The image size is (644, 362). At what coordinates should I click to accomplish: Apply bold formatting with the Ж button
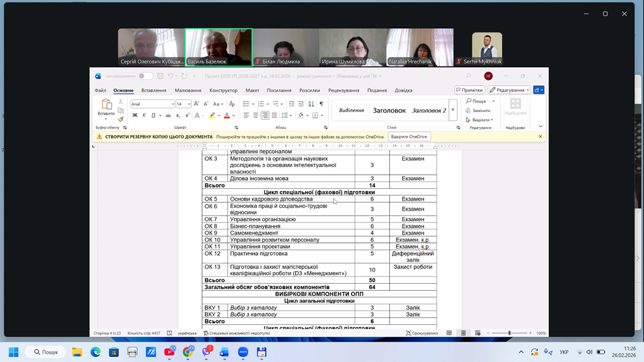(x=135, y=115)
